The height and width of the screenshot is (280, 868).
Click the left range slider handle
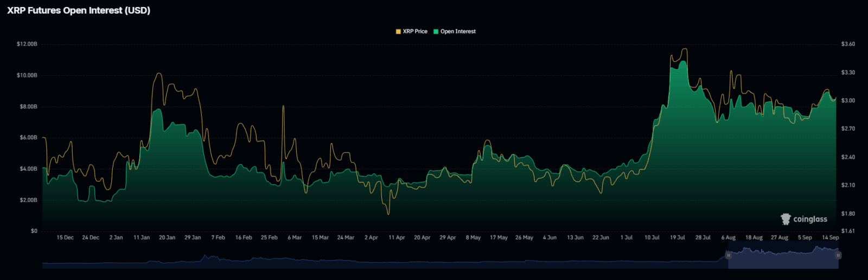tap(729, 255)
